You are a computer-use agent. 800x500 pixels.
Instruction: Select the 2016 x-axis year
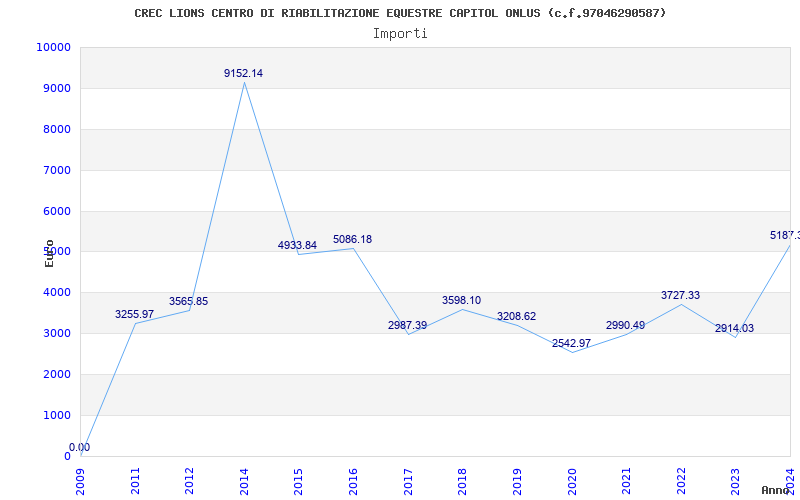pos(353,482)
